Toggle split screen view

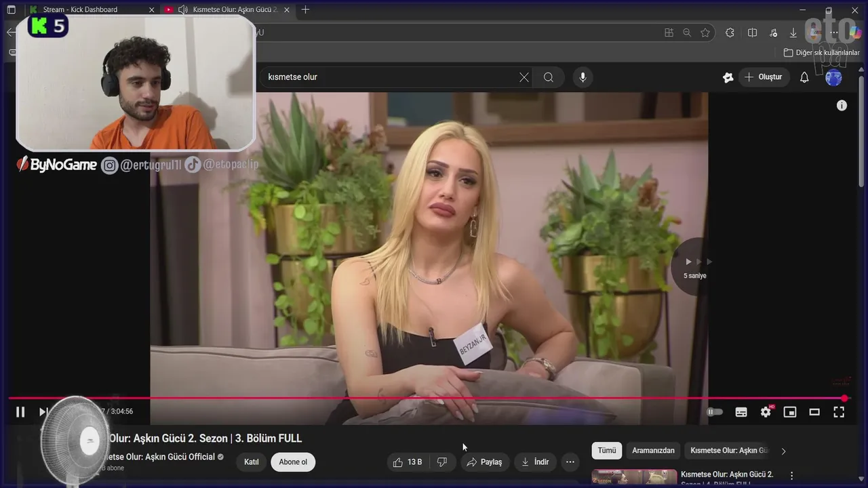tap(752, 33)
